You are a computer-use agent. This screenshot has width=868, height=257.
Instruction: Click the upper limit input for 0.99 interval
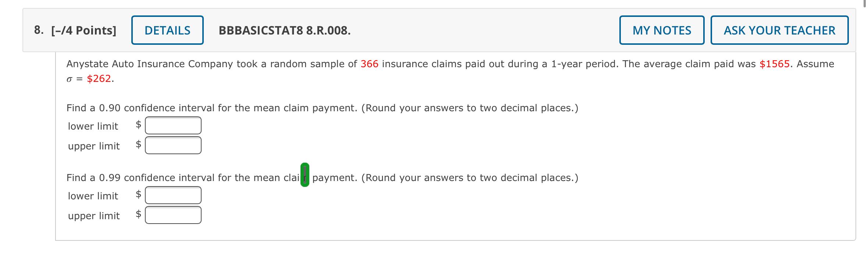coord(173,215)
